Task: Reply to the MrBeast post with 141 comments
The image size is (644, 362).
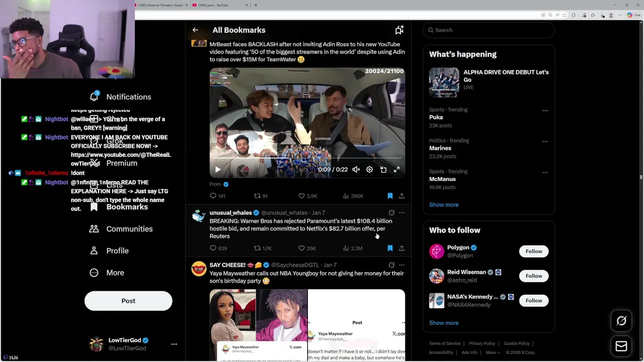Action: 217,196
